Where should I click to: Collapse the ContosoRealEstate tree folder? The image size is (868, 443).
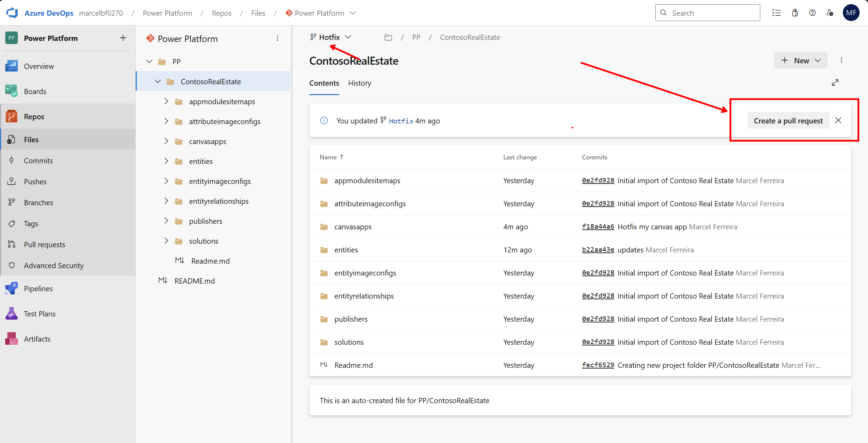(158, 81)
